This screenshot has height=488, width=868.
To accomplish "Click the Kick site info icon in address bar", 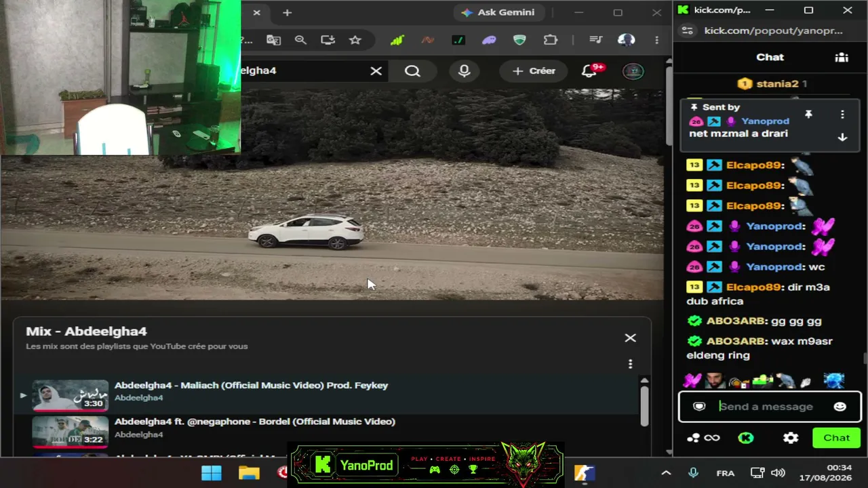I will 688,30.
